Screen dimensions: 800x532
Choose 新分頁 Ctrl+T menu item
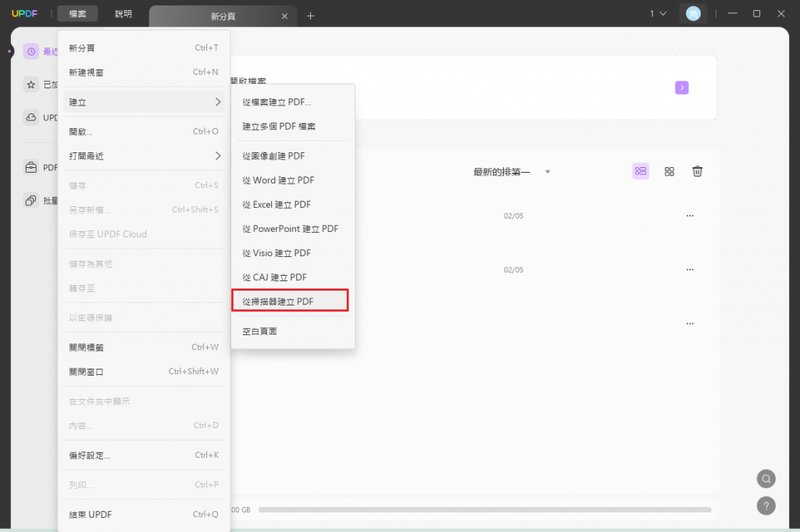[144, 48]
